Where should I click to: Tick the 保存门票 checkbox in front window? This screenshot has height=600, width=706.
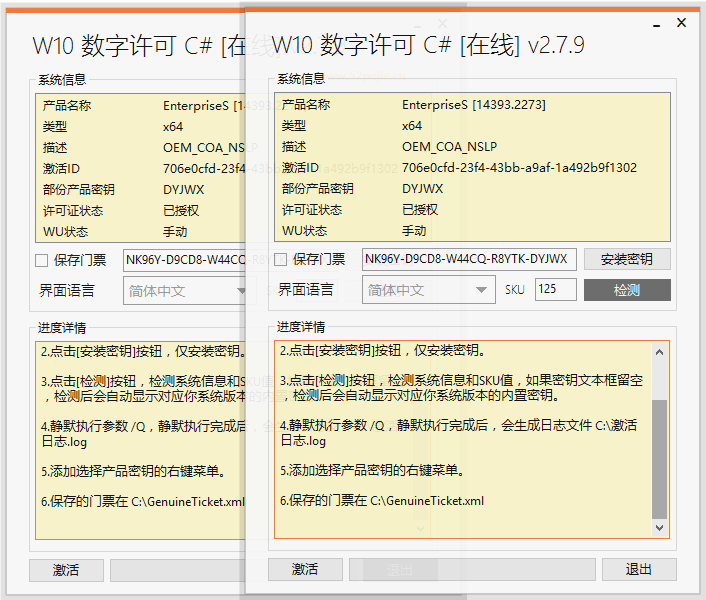pos(281,260)
